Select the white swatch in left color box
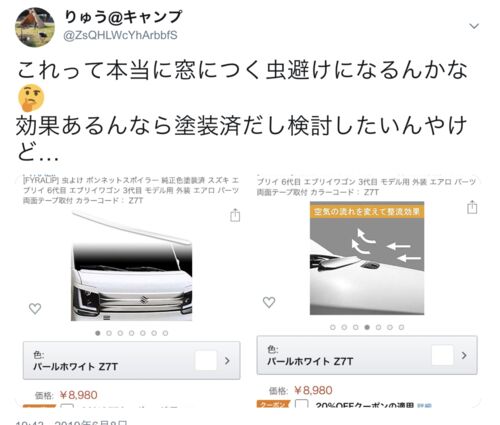The image size is (500, 425). coord(206,360)
